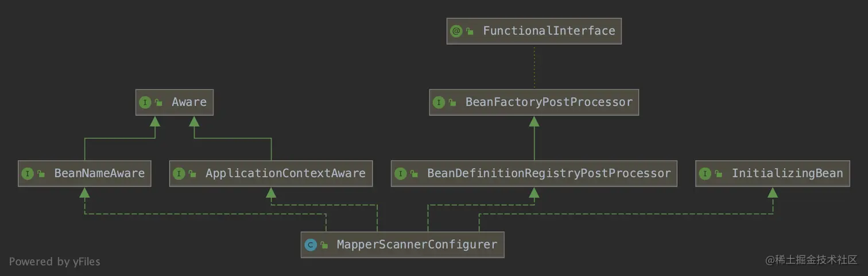Click the ApplicationContextAware label text
Viewport: 868px width, 276px height.
[x=285, y=173]
